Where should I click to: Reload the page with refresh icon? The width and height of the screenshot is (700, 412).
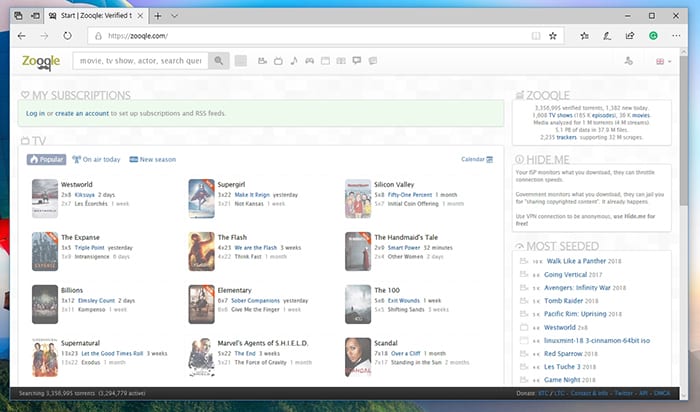tap(67, 36)
